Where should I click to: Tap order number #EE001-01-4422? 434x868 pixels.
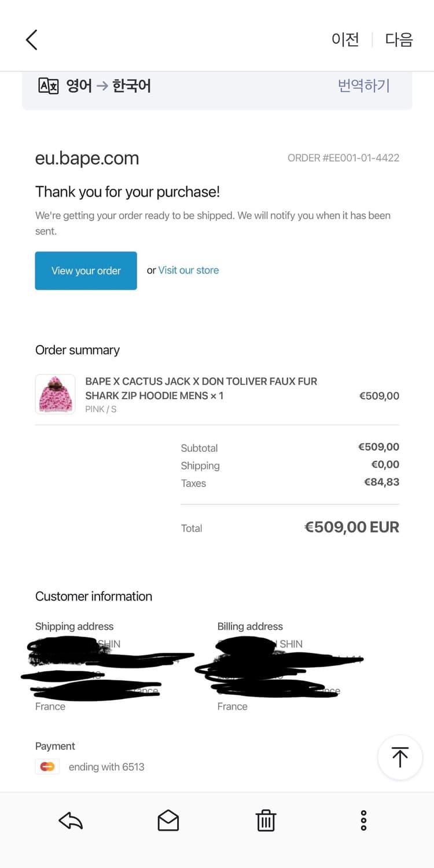tap(343, 158)
